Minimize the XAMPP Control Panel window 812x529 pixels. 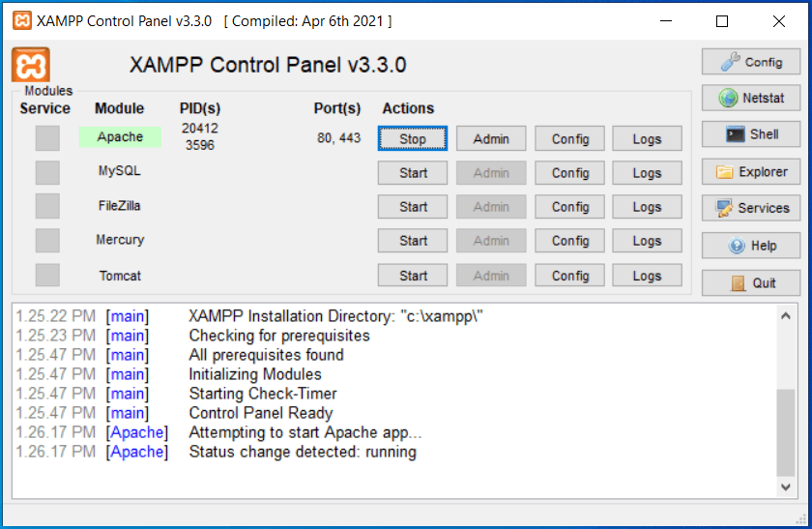[666, 21]
